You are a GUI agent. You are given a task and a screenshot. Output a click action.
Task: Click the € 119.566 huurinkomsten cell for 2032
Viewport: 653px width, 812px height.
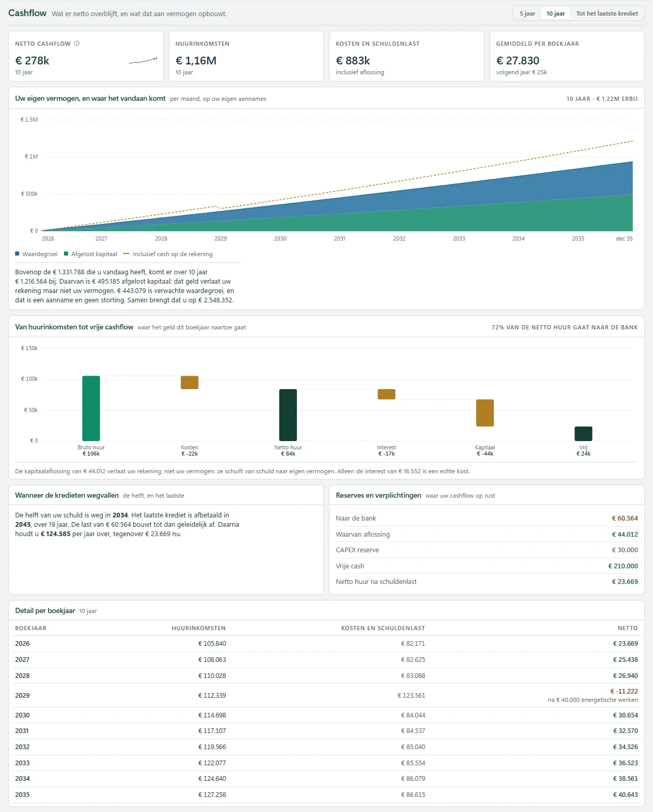tap(212, 747)
